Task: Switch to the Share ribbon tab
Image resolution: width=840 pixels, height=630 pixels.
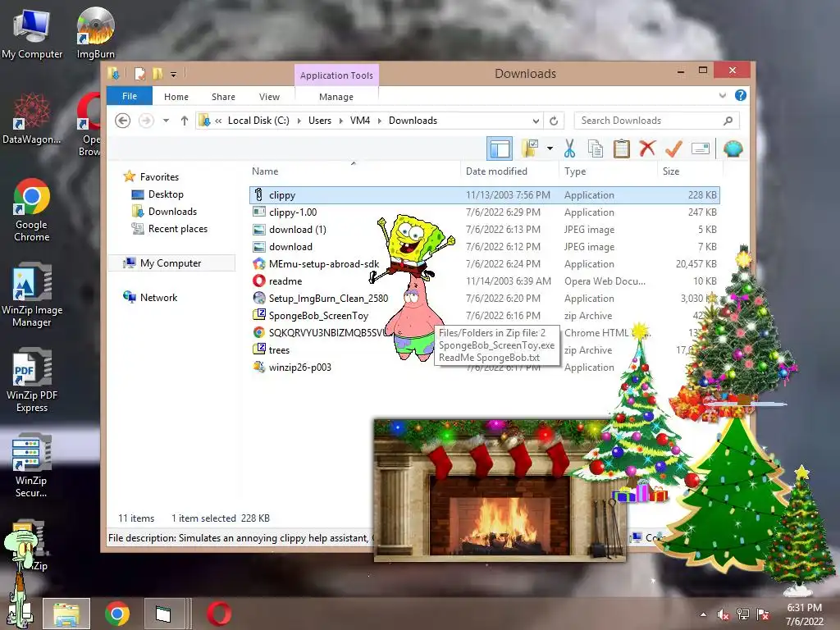Action: (223, 97)
